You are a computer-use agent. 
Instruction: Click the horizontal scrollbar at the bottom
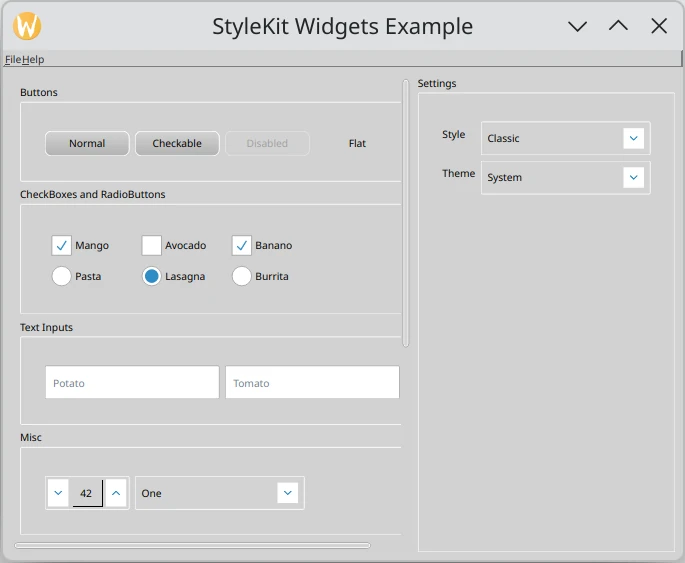pos(192,545)
